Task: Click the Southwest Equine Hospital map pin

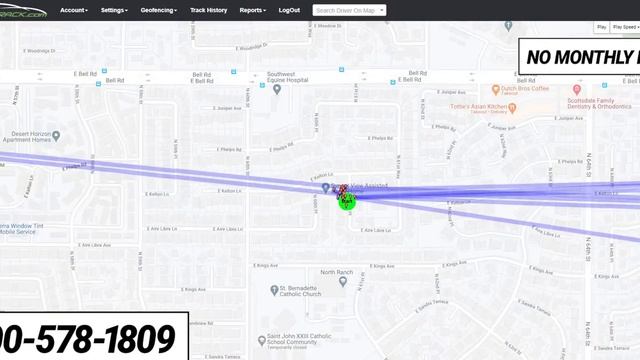Action: point(277,89)
